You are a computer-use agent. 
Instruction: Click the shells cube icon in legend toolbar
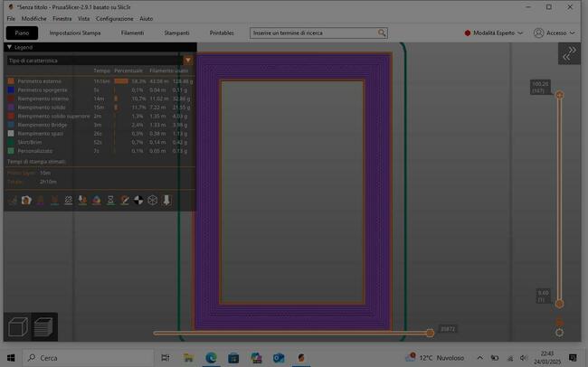[153, 200]
